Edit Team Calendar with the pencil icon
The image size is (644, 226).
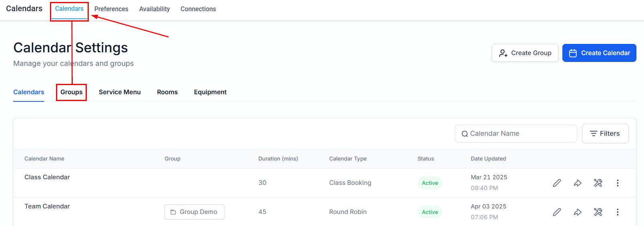[x=557, y=212]
